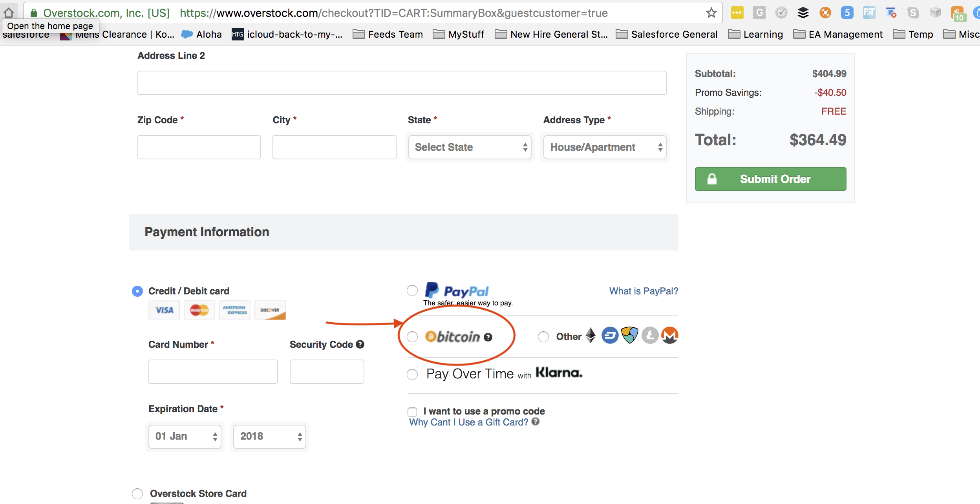
Task: Open the Select State dropdown
Action: [470, 147]
